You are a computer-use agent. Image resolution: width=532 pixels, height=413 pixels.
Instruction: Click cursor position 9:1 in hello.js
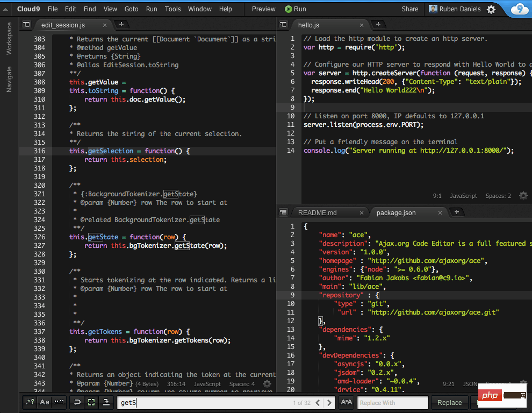pyautogui.click(x=437, y=196)
